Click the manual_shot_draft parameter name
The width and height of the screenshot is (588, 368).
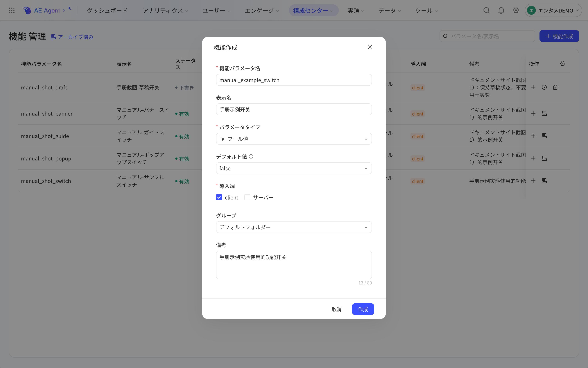pos(44,87)
